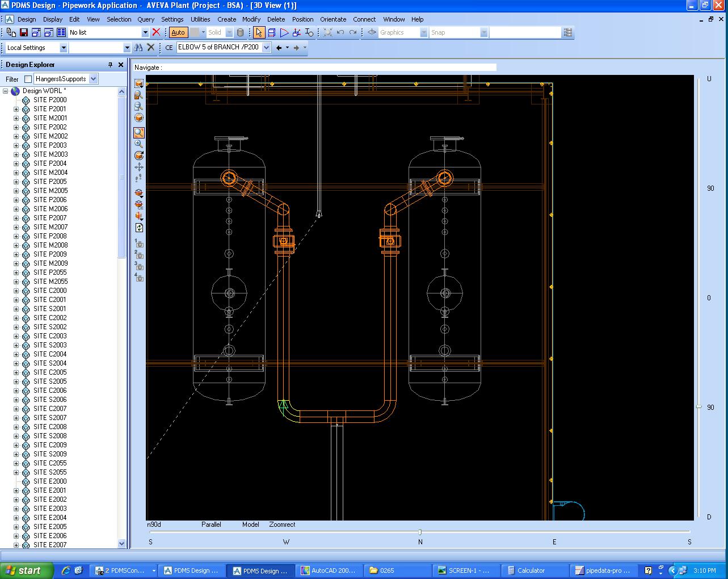Click the refresh view page icon
Screen dimensions: 728x579
[139, 228]
